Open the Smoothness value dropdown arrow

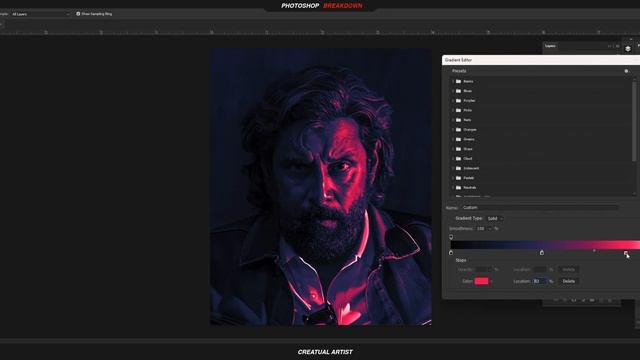tap(489, 229)
